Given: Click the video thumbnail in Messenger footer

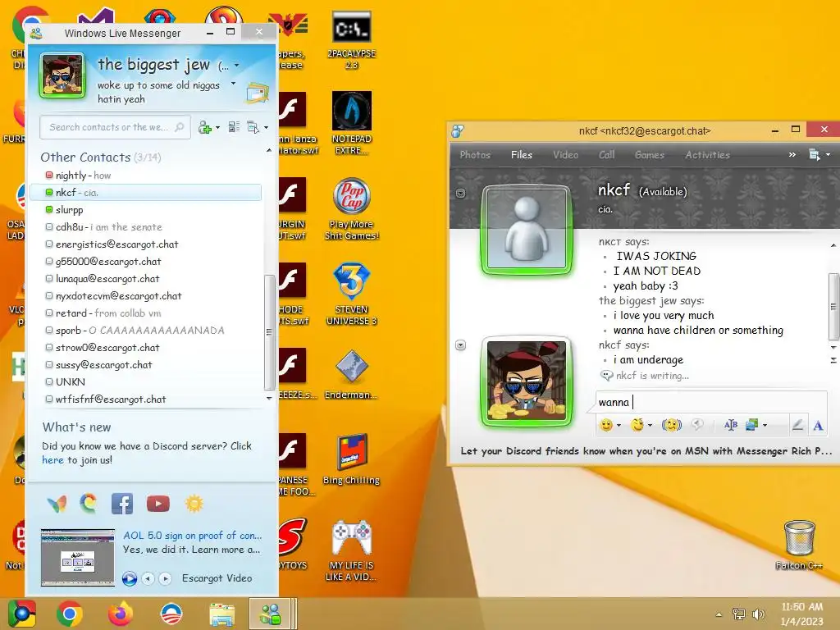Looking at the screenshot, I should pos(78,557).
